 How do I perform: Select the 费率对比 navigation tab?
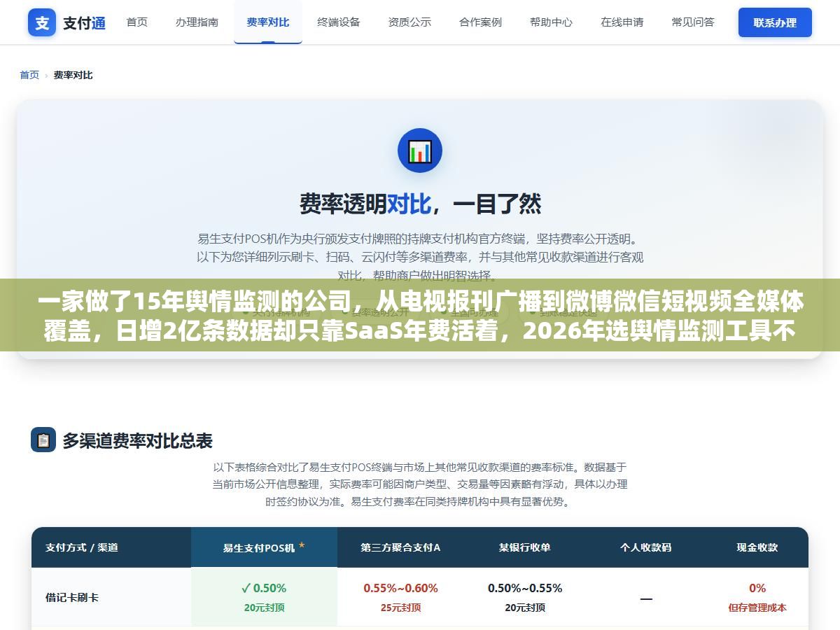pyautogui.click(x=268, y=22)
